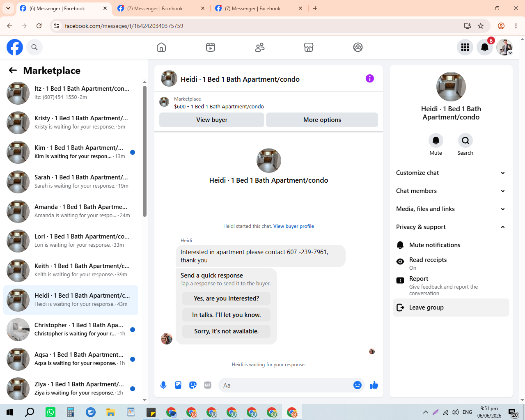The image size is (525, 420).
Task: Open the $600 listing Marketplace row
Action: click(x=268, y=103)
